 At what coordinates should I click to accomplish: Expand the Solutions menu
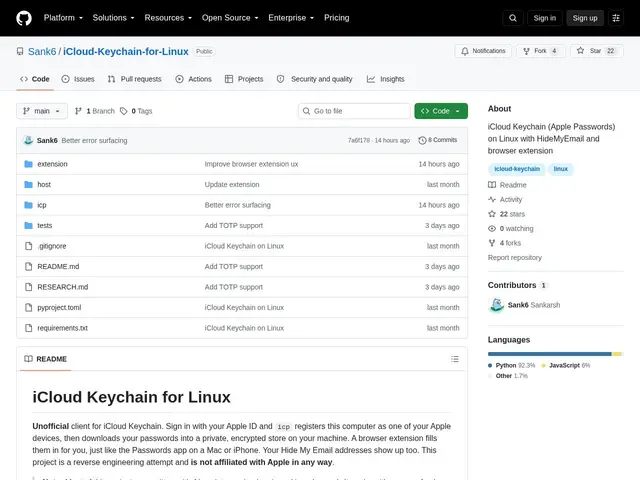pyautogui.click(x=113, y=18)
